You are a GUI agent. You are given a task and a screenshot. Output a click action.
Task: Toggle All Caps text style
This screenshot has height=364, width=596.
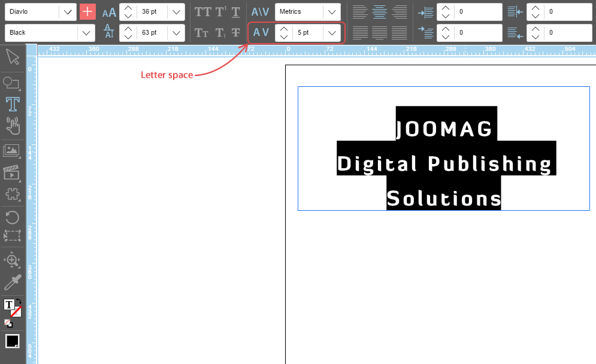tap(204, 12)
